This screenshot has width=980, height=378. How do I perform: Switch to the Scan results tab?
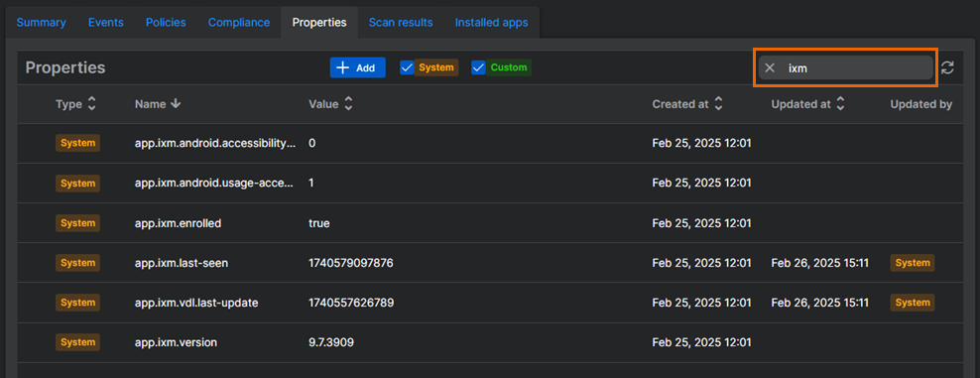401,23
